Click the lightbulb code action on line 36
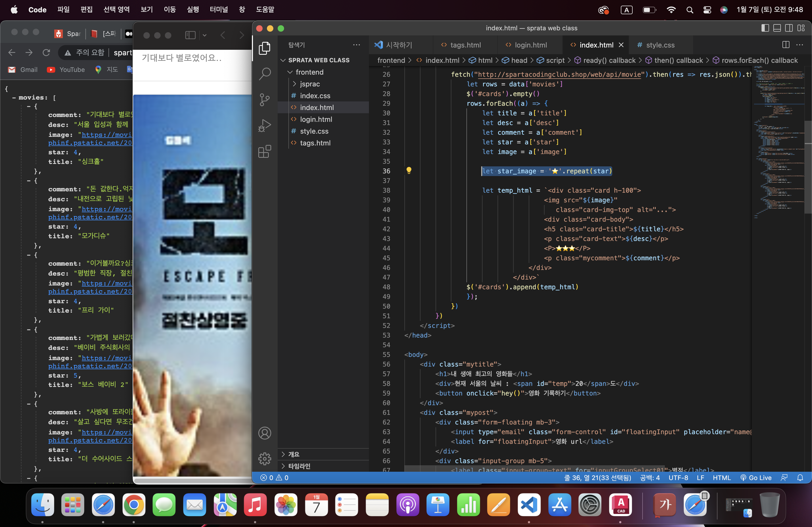The width and height of the screenshot is (812, 527). coord(409,170)
